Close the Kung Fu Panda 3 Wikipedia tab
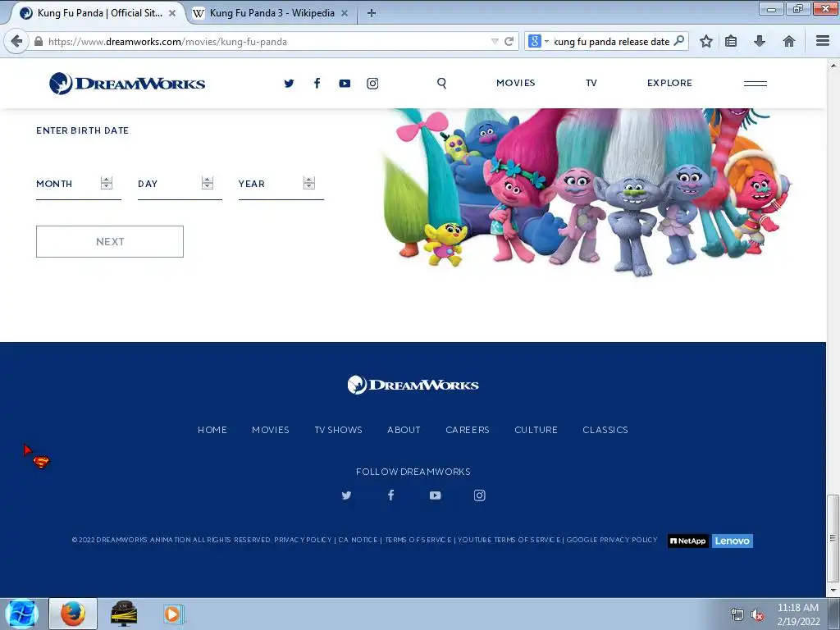Image resolution: width=840 pixels, height=630 pixels. click(x=345, y=13)
